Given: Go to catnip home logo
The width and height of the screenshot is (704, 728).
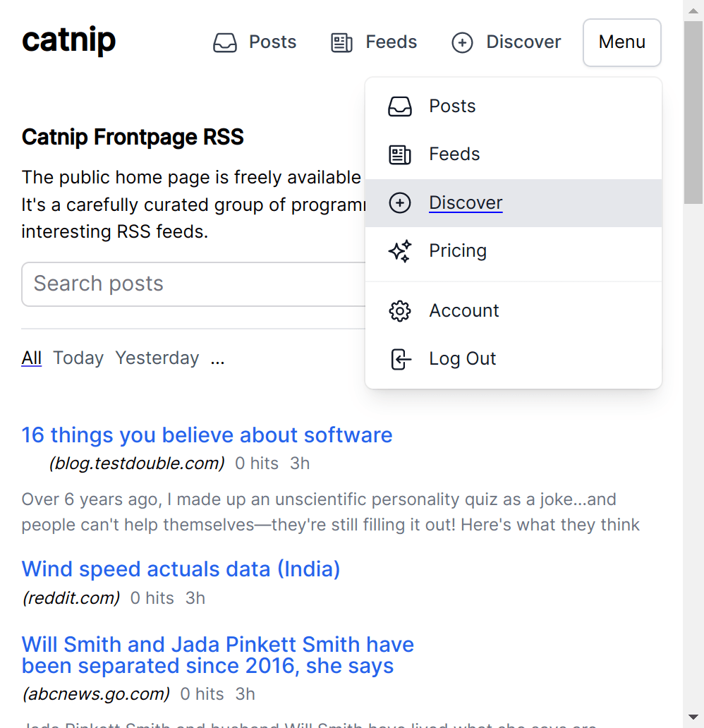Looking at the screenshot, I should tap(69, 40).
